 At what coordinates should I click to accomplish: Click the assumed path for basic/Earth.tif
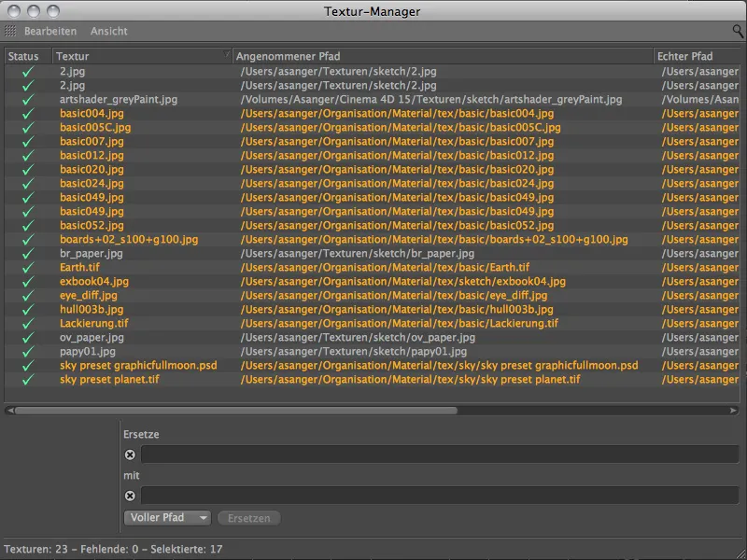click(385, 267)
